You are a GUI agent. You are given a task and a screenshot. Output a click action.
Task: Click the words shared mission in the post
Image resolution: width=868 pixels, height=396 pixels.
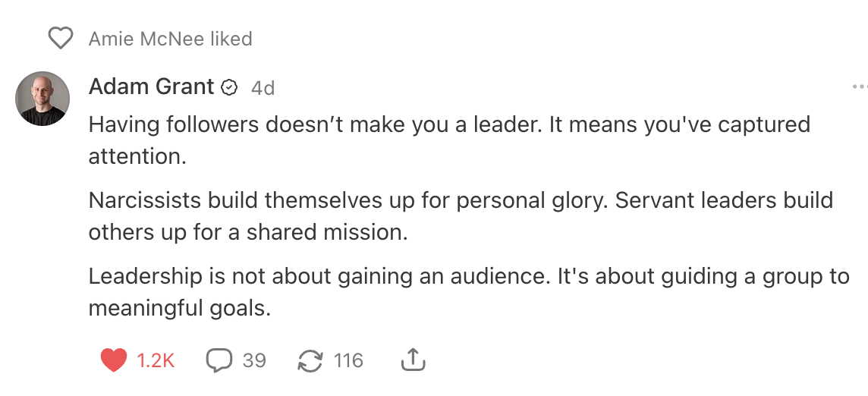coord(327,232)
